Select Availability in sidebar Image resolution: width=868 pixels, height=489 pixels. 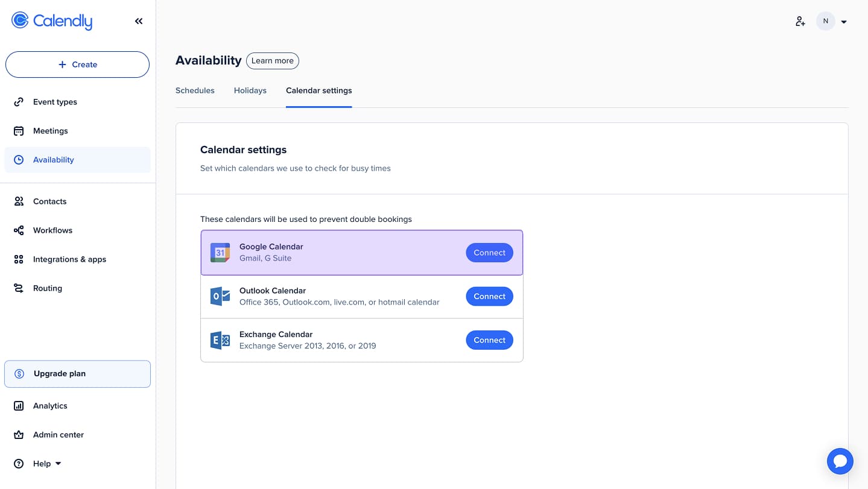[77, 160]
